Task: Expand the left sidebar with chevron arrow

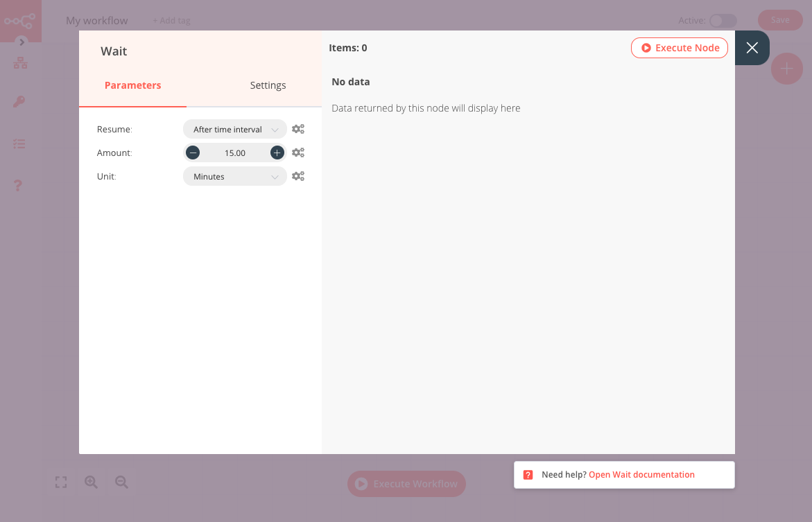Action: point(22,42)
